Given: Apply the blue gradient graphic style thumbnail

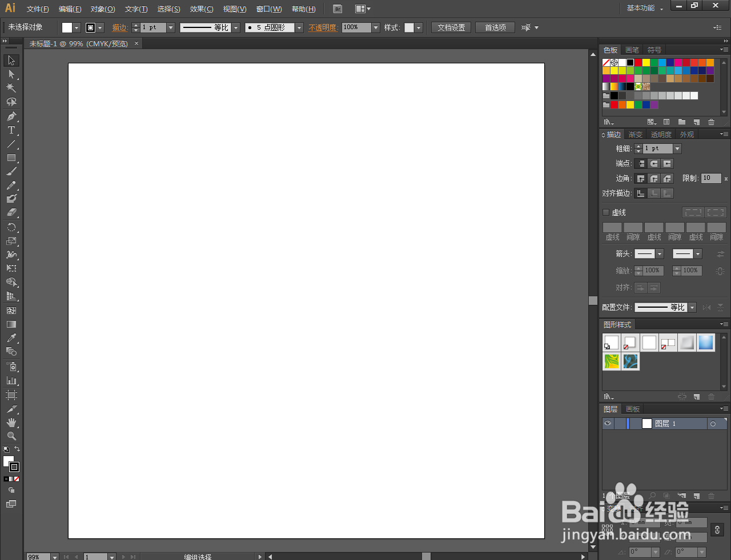Looking at the screenshot, I should (x=706, y=343).
